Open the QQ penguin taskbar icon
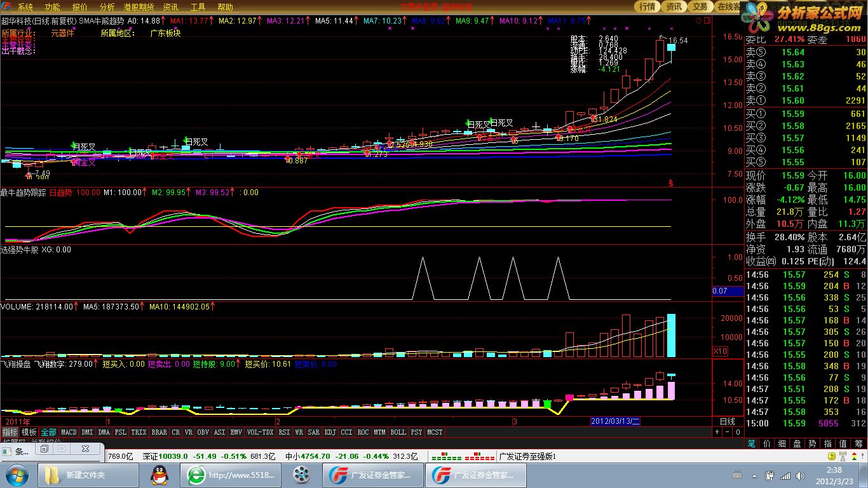Image resolution: width=868 pixels, height=488 pixels. point(159,475)
